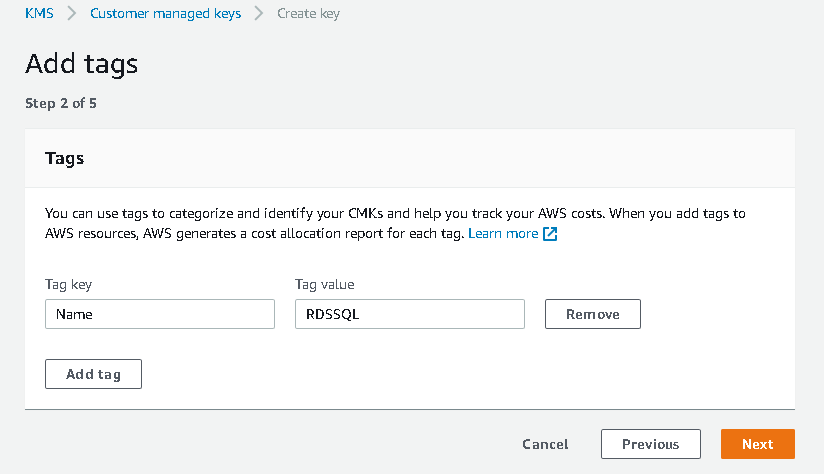The height and width of the screenshot is (474, 824).
Task: Click the KMS breadcrumb link
Action: tap(39, 14)
